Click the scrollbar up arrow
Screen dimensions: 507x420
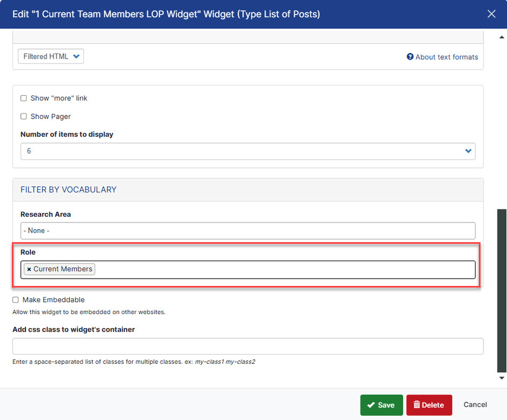pyautogui.click(x=501, y=37)
